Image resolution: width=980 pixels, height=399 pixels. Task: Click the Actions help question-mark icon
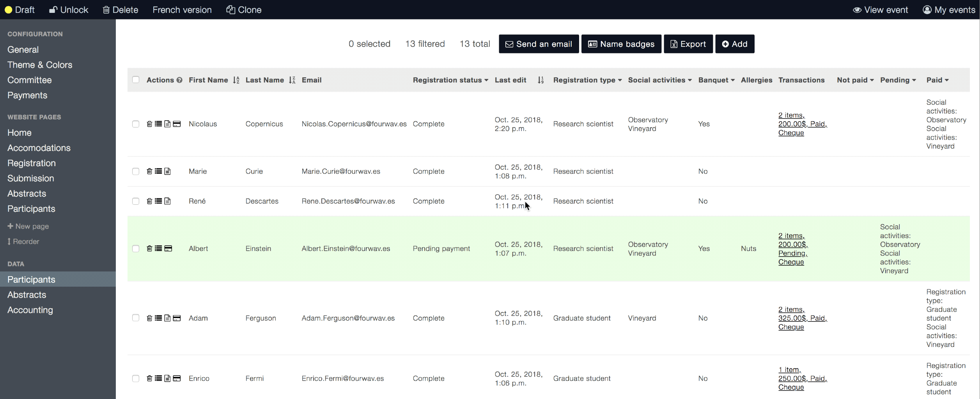179,80
